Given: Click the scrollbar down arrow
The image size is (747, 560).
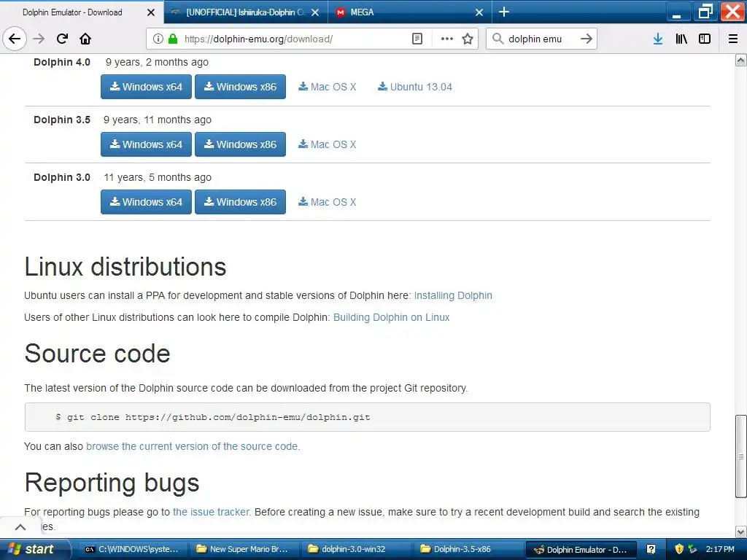Looking at the screenshot, I should pyautogui.click(x=740, y=532).
